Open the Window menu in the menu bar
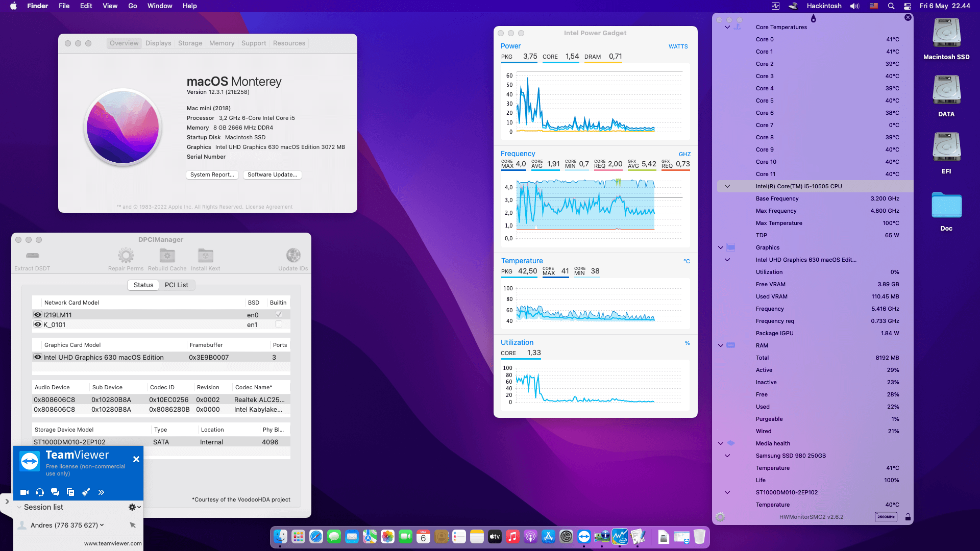 [x=160, y=6]
